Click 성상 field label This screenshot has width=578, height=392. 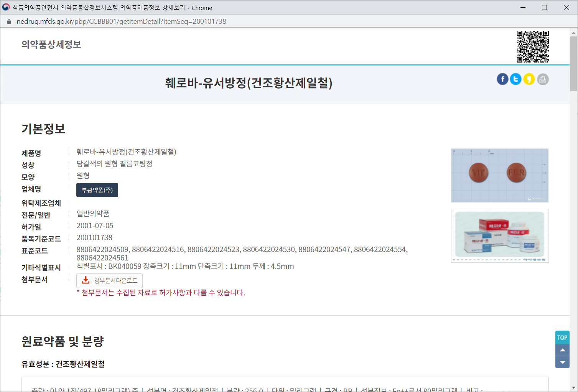point(28,165)
